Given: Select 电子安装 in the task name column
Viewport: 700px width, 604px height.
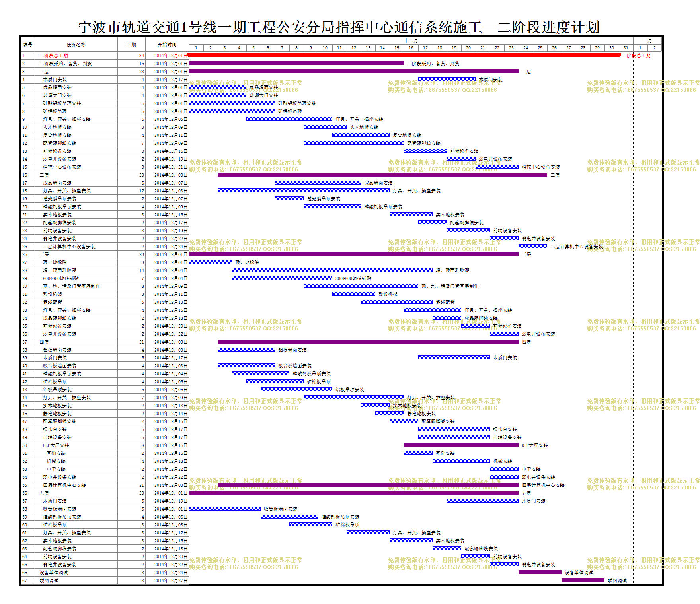Looking at the screenshot, I should coord(56,469).
